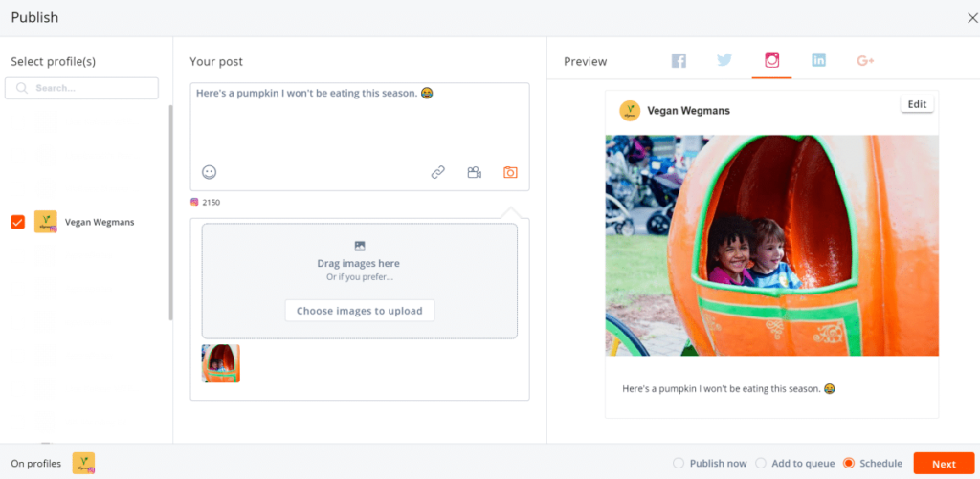The height and width of the screenshot is (479, 980).
Task: Click the uploaded pumpkin image thumbnail
Action: pyautogui.click(x=221, y=363)
